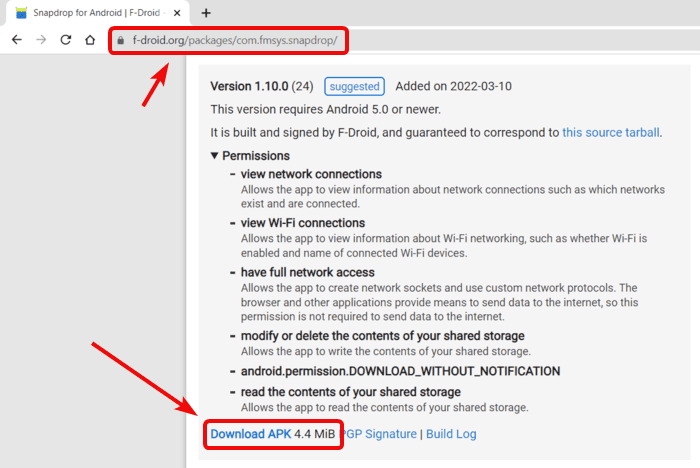
Task: Open the Build Log link
Action: click(451, 434)
